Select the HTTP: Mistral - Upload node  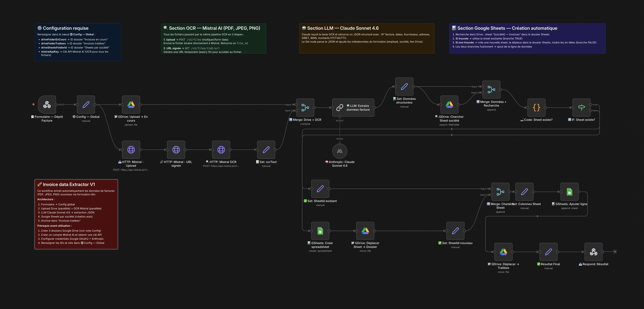(x=131, y=150)
